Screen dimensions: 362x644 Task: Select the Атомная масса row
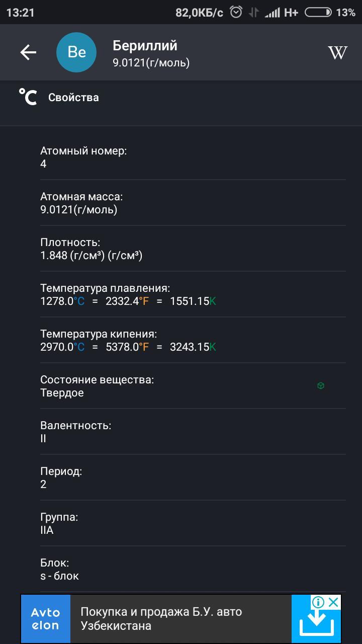click(x=193, y=203)
